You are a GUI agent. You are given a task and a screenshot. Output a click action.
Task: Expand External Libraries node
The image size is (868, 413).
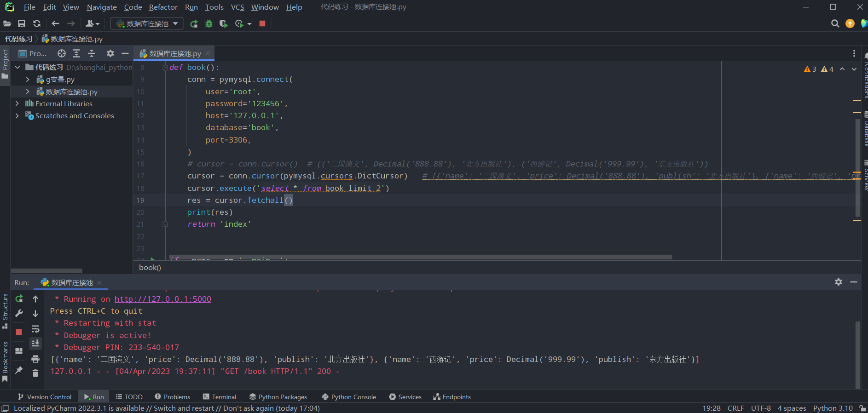pyautogui.click(x=17, y=103)
